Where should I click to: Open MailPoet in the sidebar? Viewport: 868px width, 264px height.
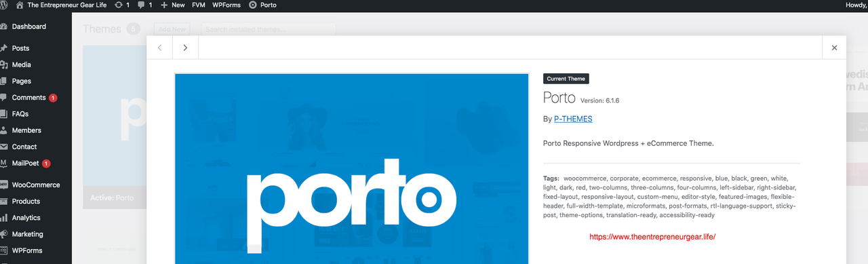click(x=26, y=164)
